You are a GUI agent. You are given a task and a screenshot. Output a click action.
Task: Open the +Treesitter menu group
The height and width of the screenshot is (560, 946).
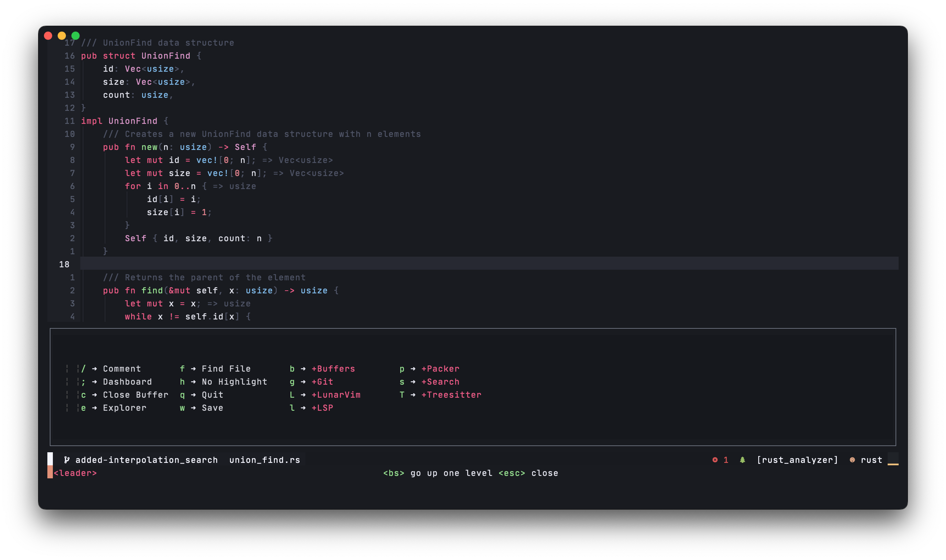[x=451, y=395]
